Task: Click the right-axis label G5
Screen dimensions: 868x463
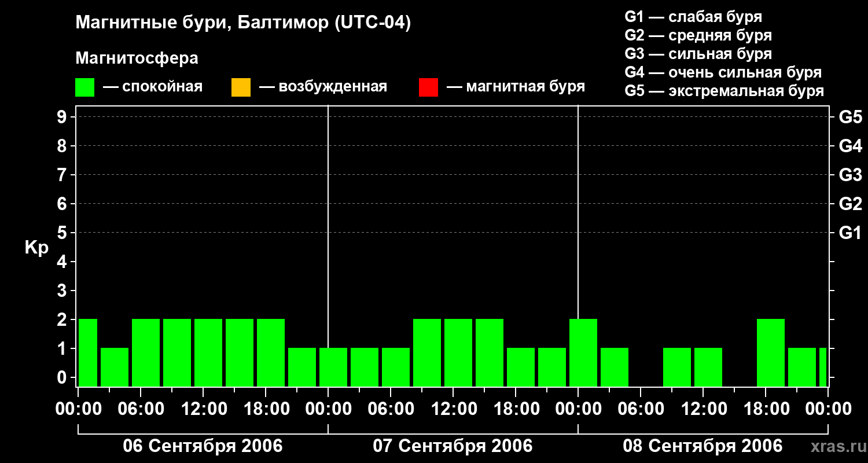Action: [x=850, y=117]
